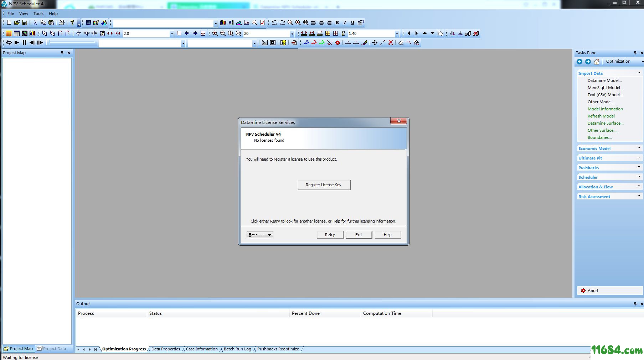644x360 pixels.
Task: Toggle the padlock lock icon
Action: pyautogui.click(x=343, y=33)
